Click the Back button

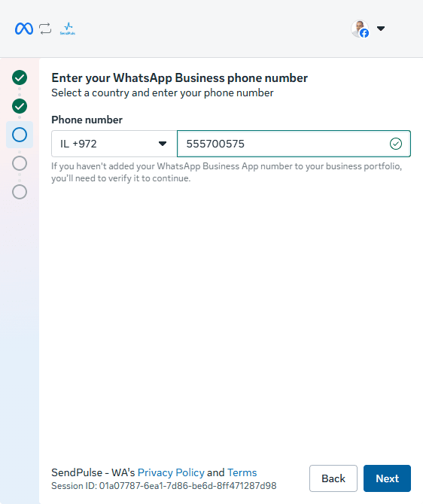pos(333,478)
